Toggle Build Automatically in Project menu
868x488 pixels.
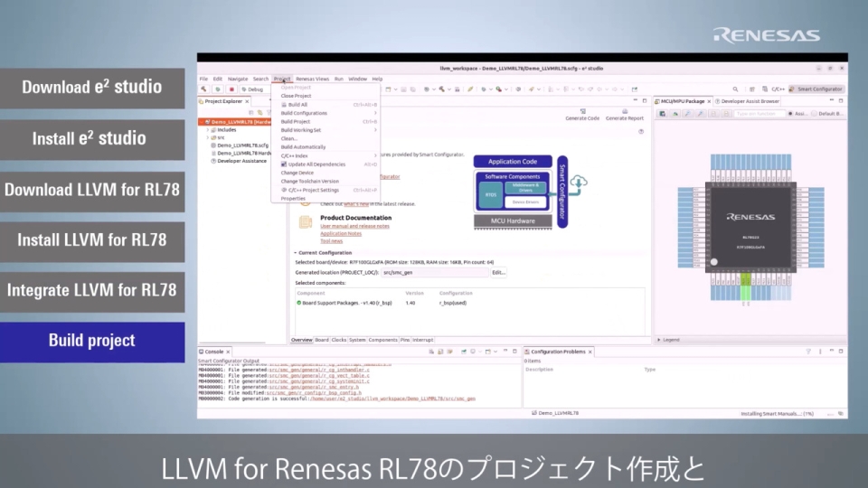pos(303,146)
